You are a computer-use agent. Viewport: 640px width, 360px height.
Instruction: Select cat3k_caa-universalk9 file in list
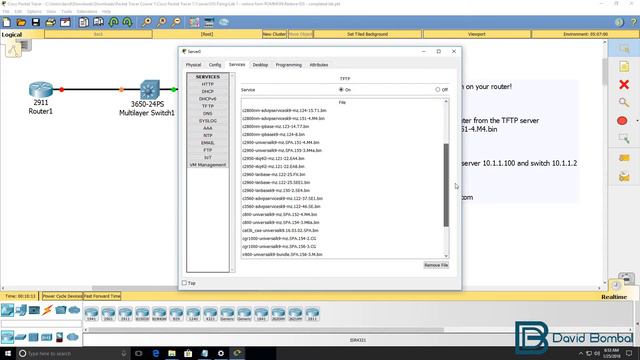pyautogui.click(x=280, y=231)
